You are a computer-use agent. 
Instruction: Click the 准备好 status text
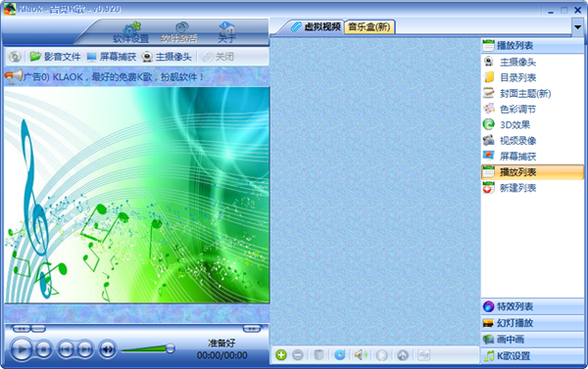[x=221, y=343]
